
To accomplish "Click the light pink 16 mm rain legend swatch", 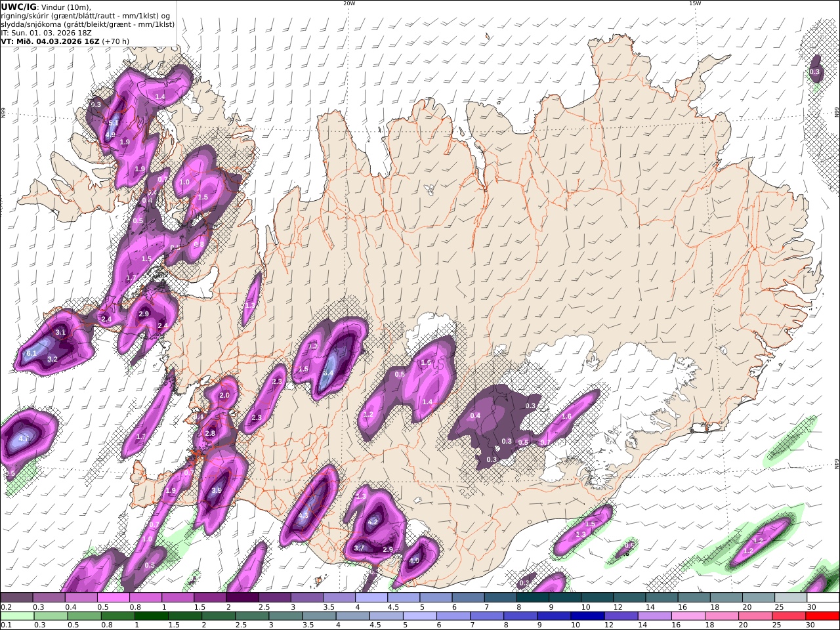I will pyautogui.click(x=688, y=616).
